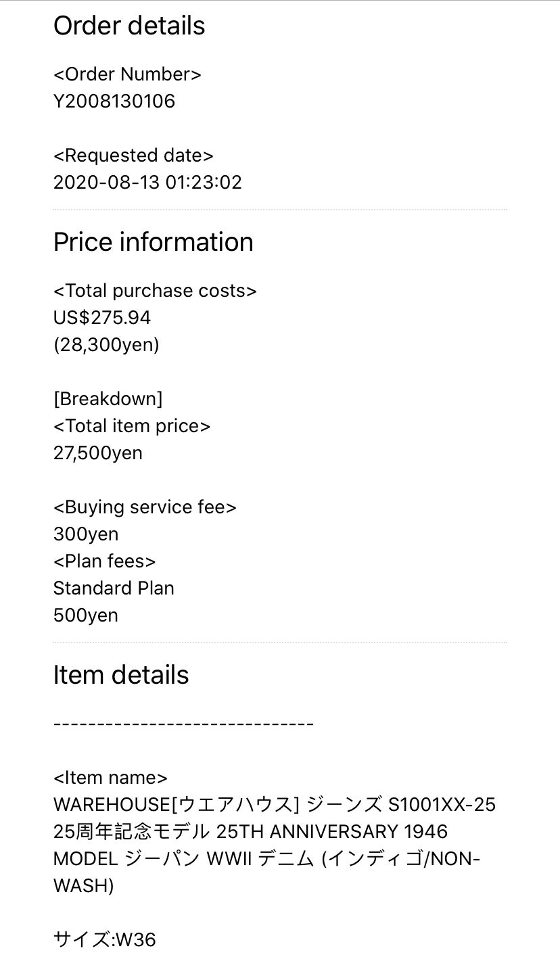560x955 pixels.
Task: Click the 28,300yen amount in parentheses
Action: click(x=106, y=345)
